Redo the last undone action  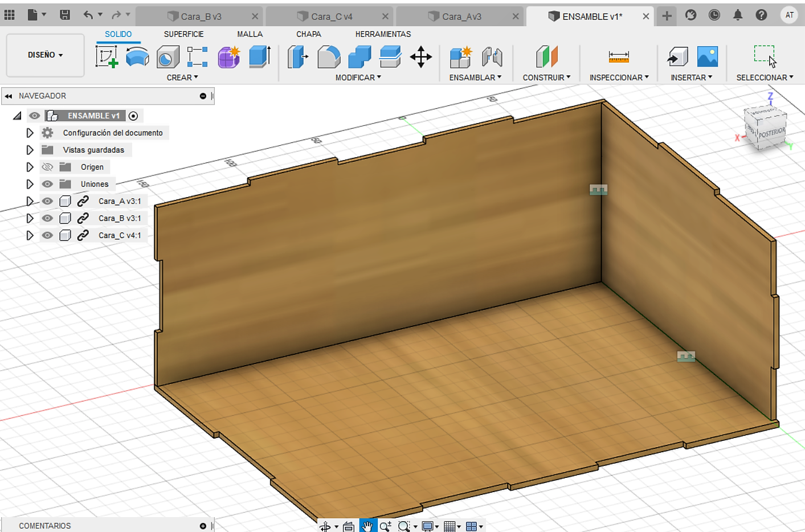coord(116,15)
